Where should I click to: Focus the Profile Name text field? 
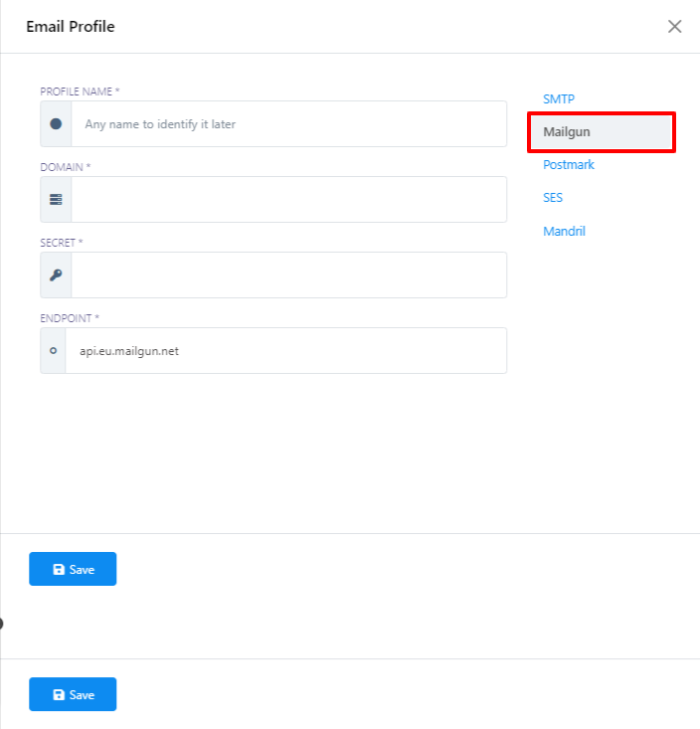pos(288,124)
